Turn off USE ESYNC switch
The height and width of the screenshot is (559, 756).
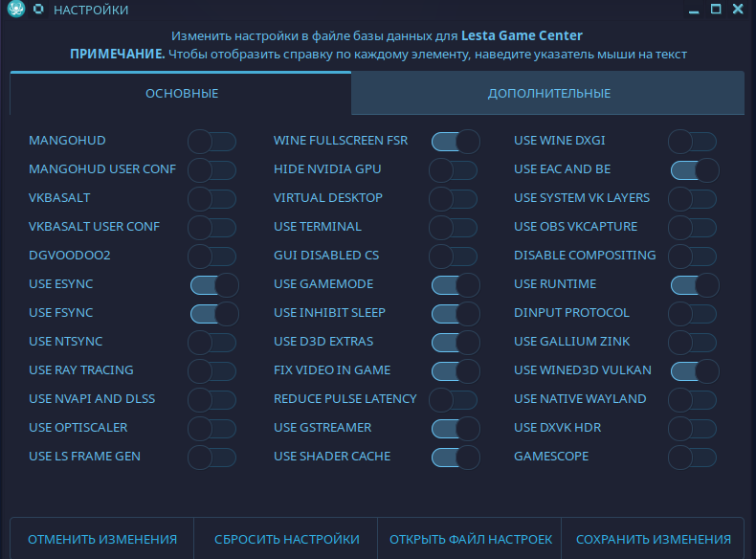coord(214,285)
